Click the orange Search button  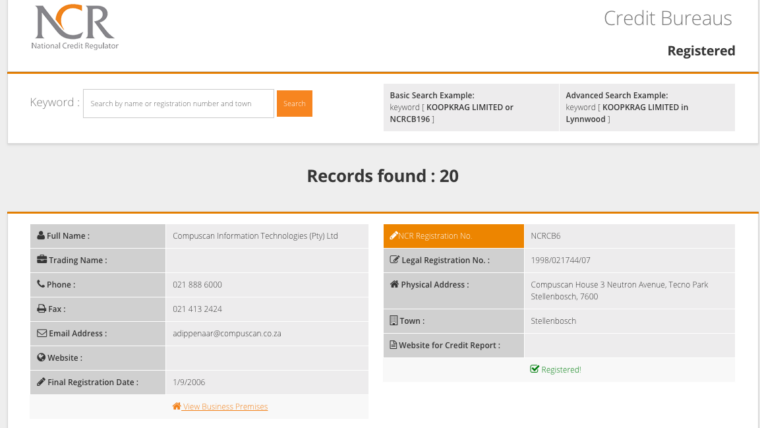(x=294, y=103)
